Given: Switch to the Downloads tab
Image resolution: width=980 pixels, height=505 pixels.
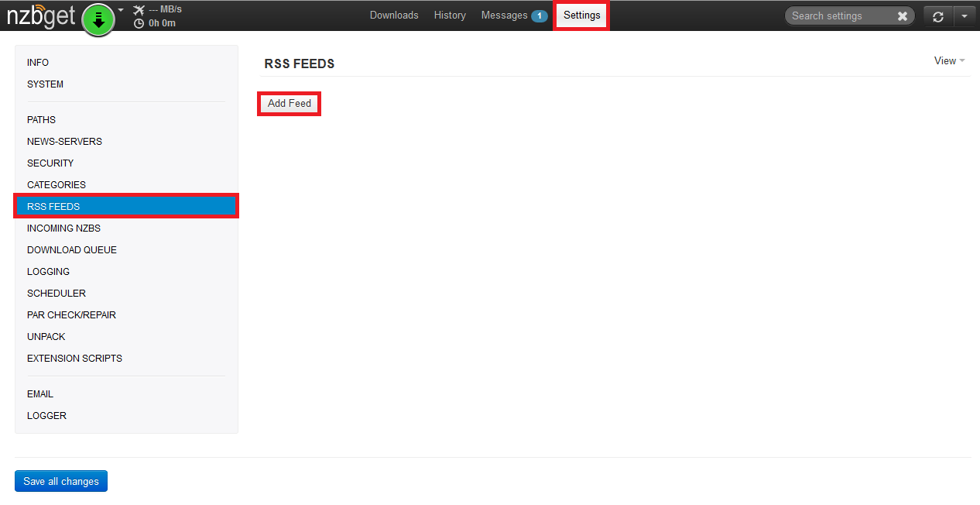Looking at the screenshot, I should [394, 15].
